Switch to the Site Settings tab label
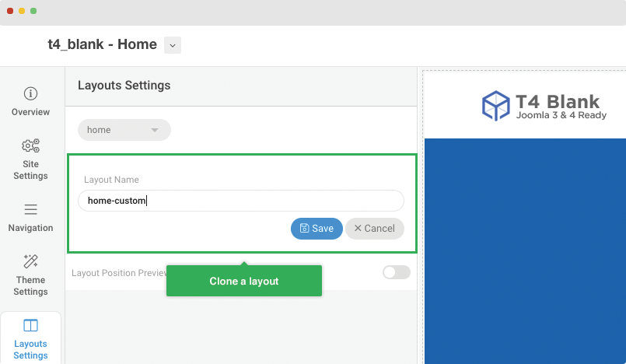 pos(31,170)
